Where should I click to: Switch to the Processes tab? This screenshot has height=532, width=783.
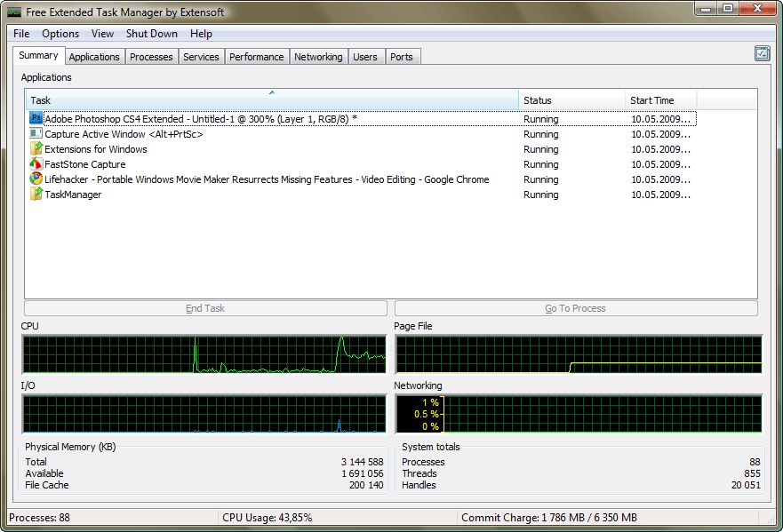coord(151,56)
